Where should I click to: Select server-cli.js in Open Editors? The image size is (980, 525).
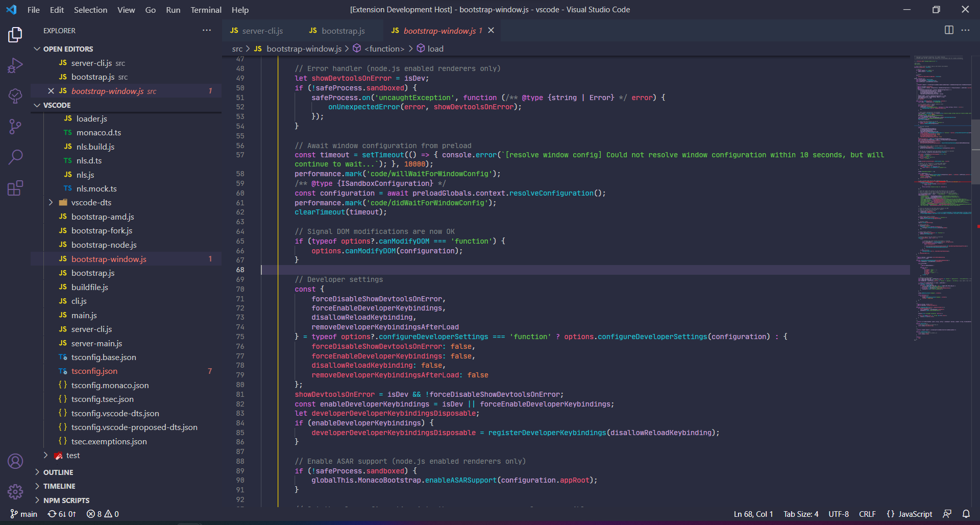126,63
